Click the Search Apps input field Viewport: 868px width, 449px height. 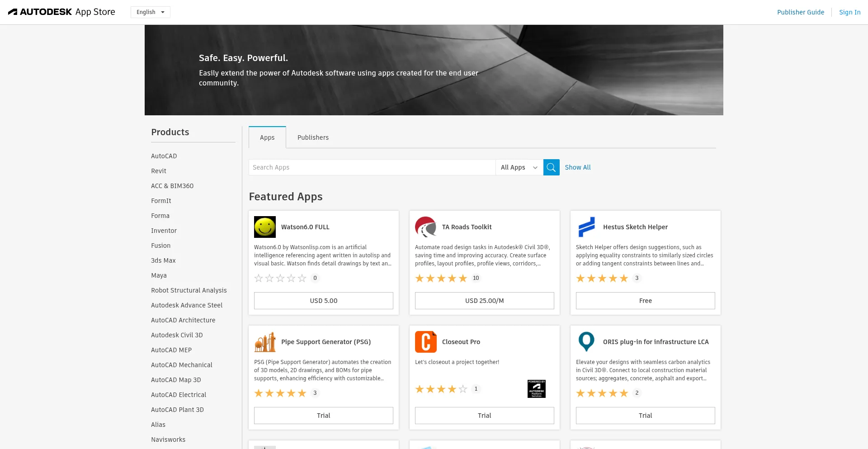tap(372, 167)
